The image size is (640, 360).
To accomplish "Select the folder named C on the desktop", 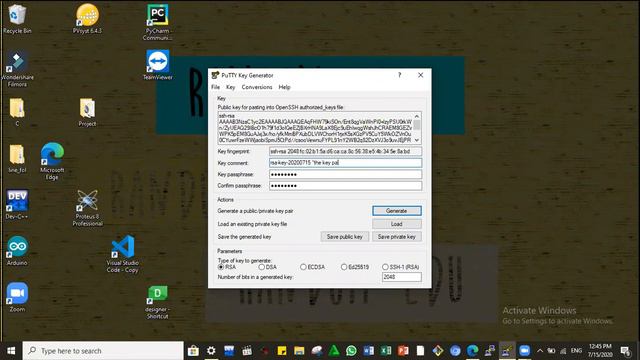I will [x=17, y=112].
